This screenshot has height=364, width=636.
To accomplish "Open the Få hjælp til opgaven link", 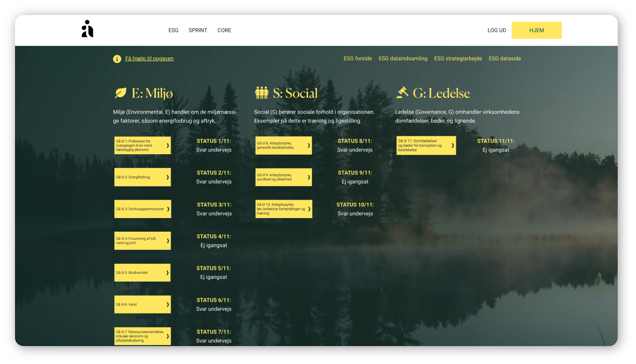I will pyautogui.click(x=149, y=58).
